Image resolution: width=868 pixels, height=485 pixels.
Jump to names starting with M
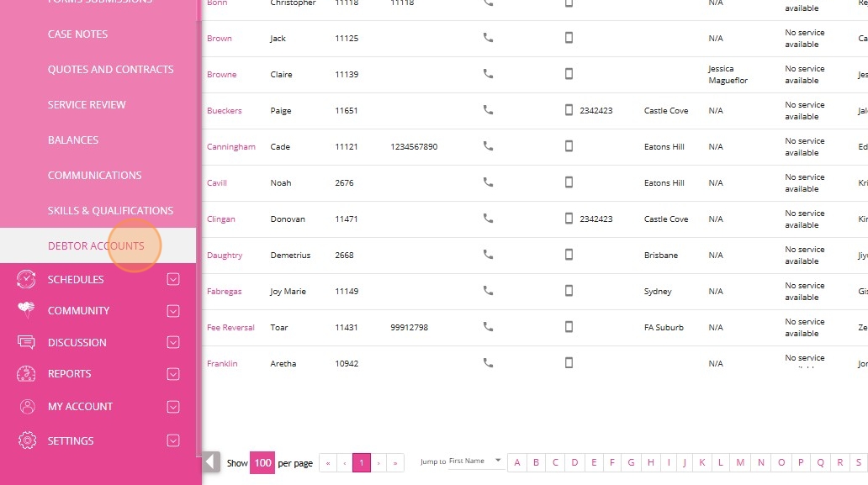click(740, 462)
